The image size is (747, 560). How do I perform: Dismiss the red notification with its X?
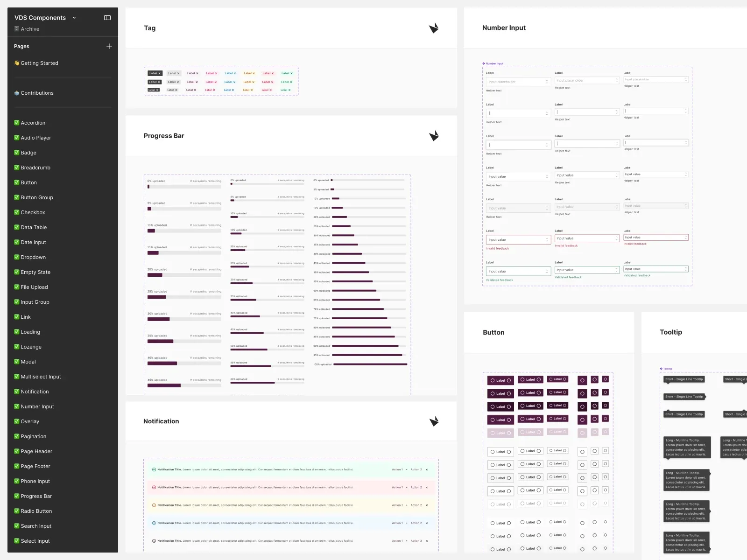pyautogui.click(x=427, y=487)
